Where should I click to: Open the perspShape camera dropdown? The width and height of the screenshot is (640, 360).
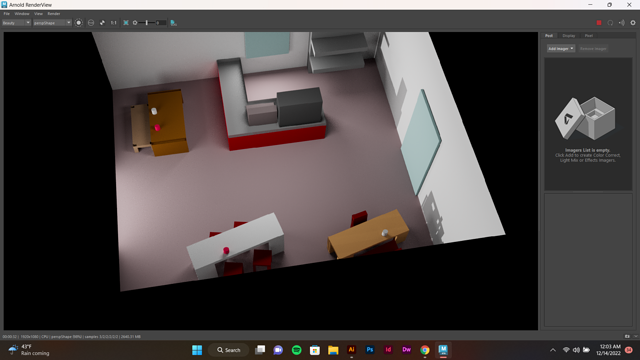(52, 23)
